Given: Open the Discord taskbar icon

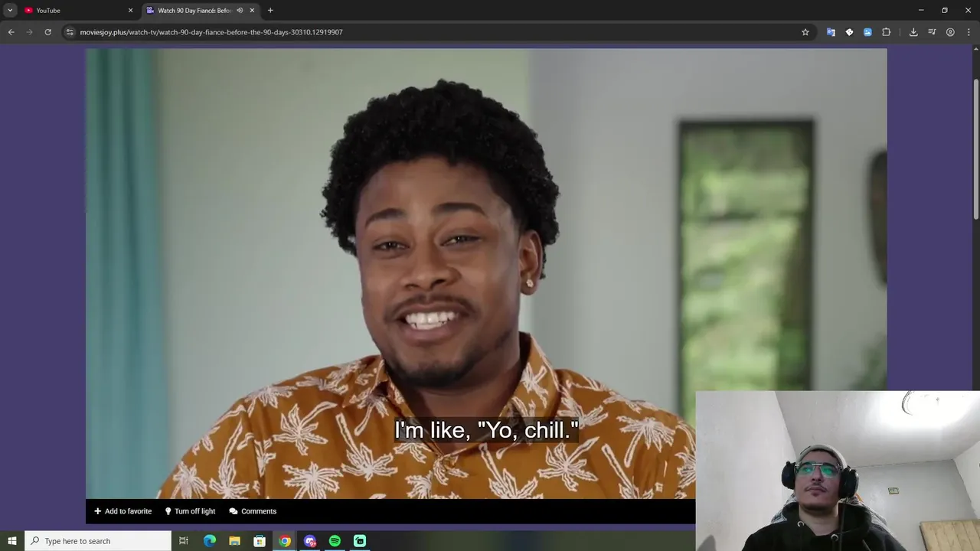Looking at the screenshot, I should 310,541.
